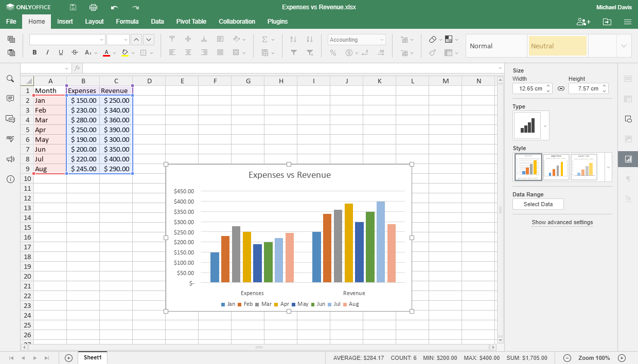Click the Select Data button

click(x=538, y=204)
